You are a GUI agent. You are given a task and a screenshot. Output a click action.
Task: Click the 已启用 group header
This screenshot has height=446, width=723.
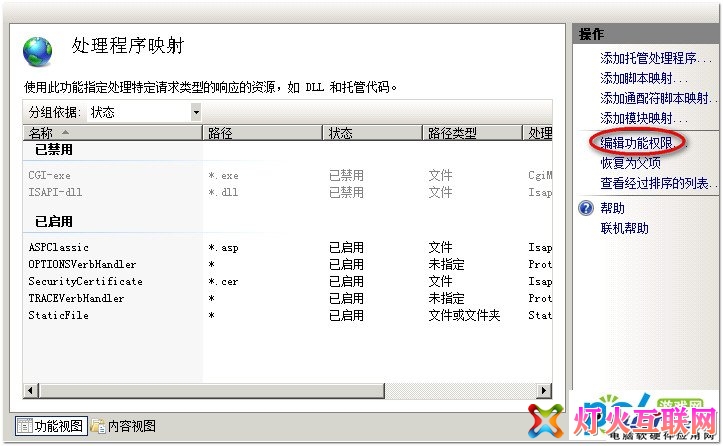54,221
